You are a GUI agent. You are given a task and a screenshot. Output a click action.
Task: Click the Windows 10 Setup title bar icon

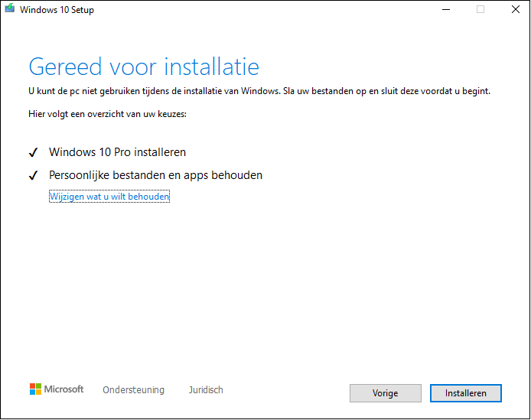(x=9, y=8)
